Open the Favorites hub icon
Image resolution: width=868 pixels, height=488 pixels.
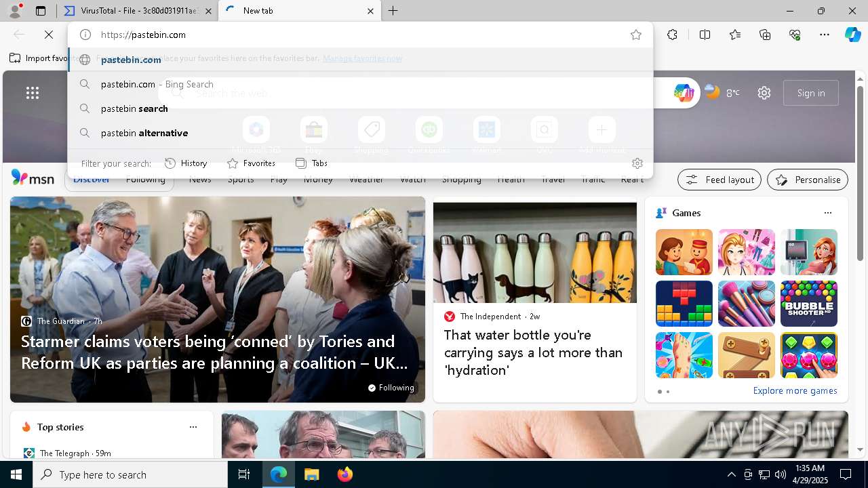tap(735, 35)
